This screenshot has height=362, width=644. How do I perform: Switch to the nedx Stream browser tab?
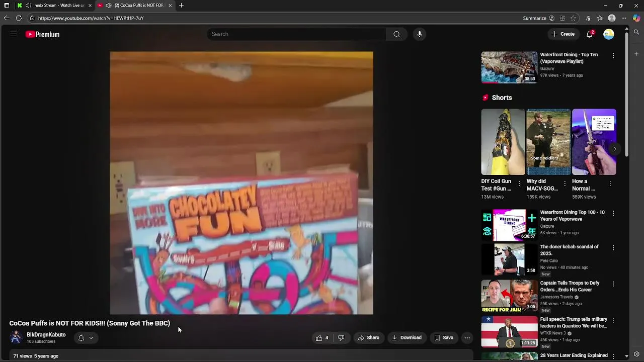point(55,6)
